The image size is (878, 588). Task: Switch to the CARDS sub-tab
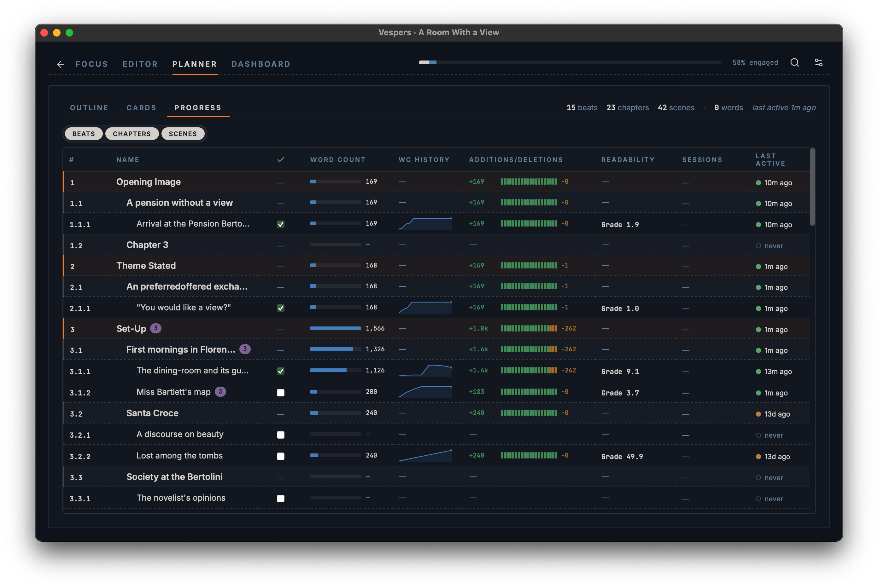click(x=141, y=108)
